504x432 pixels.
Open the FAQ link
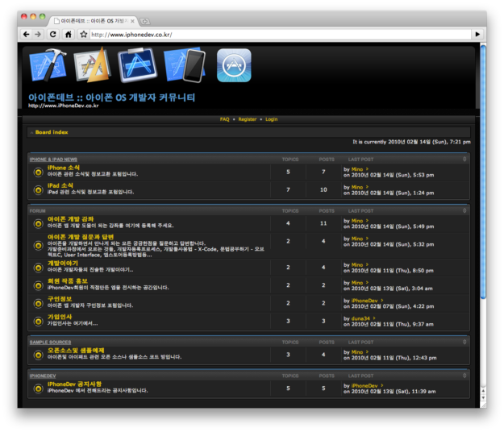coord(225,119)
